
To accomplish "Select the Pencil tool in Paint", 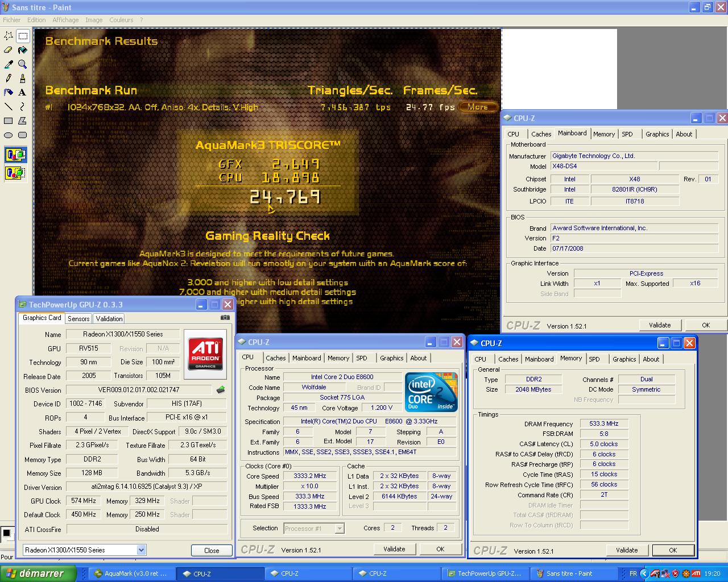I will click(x=9, y=78).
